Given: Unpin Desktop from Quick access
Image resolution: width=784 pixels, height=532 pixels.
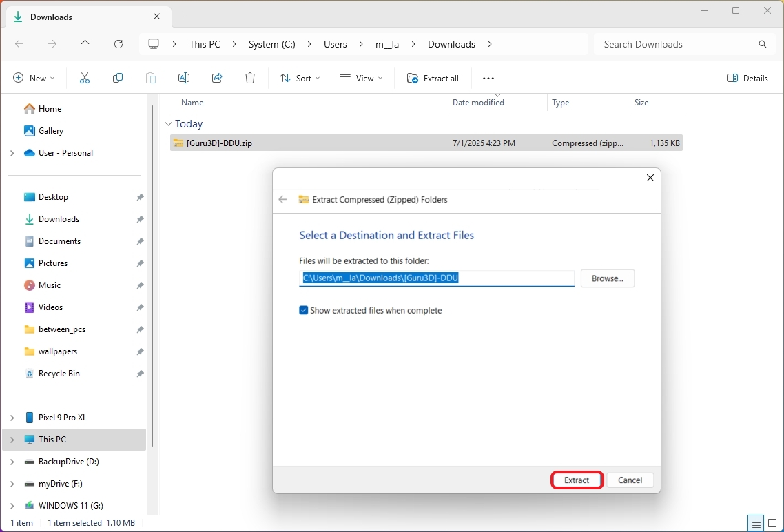Looking at the screenshot, I should coord(141,197).
